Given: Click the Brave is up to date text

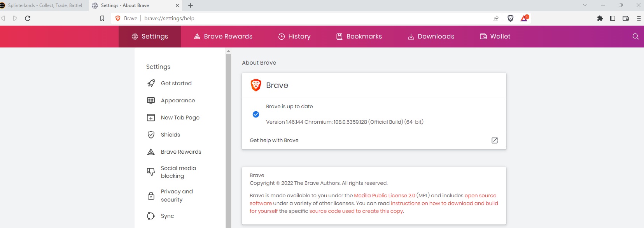Looking at the screenshot, I should click(289, 106).
